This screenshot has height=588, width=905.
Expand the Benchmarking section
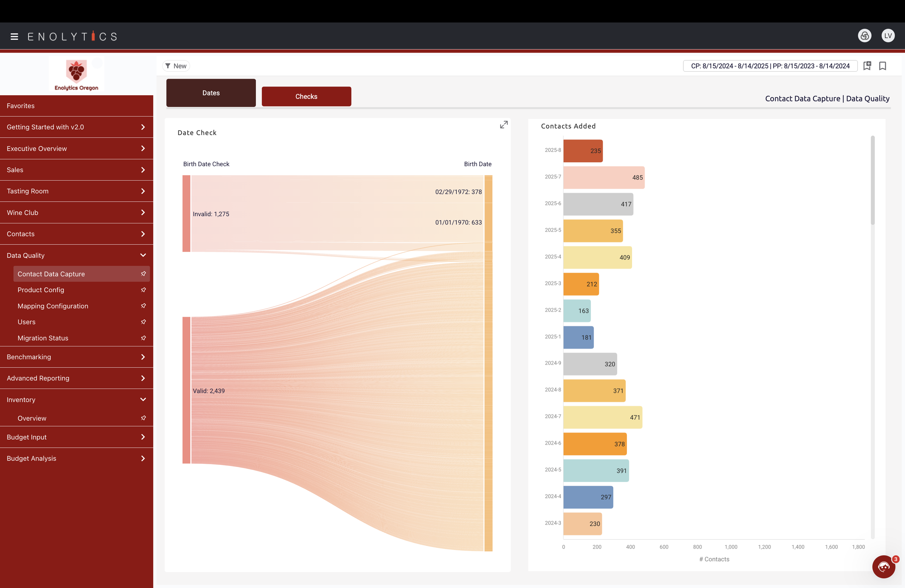pyautogui.click(x=143, y=357)
